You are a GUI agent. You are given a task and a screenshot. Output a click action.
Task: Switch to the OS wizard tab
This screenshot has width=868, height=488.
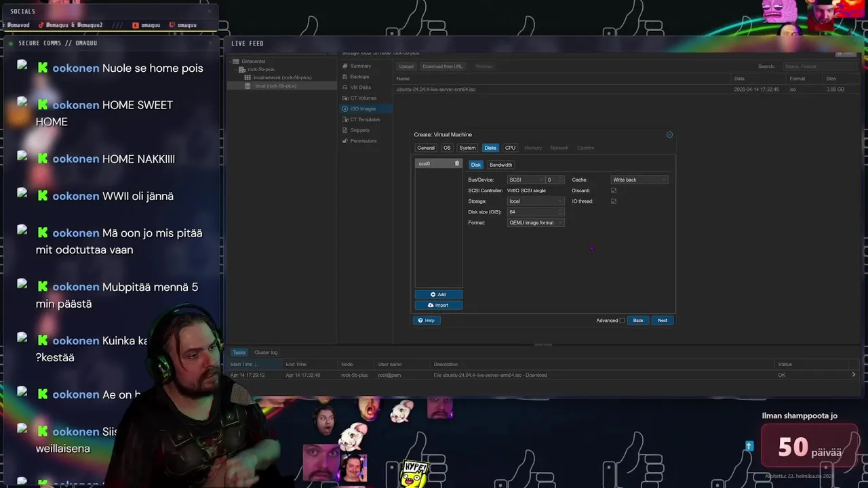447,148
